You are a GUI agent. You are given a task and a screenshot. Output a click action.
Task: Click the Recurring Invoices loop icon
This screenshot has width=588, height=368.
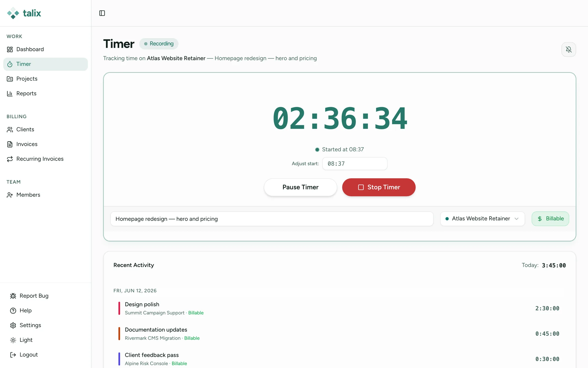tap(10, 159)
